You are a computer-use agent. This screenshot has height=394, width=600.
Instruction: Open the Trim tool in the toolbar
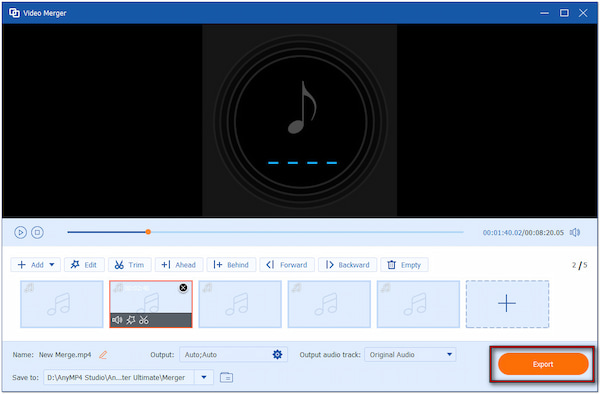coord(130,265)
